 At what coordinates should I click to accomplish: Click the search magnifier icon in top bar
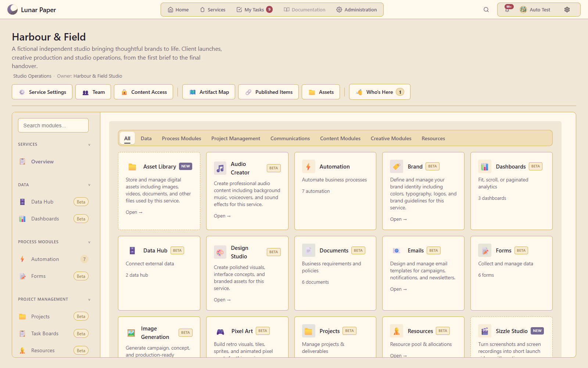[486, 10]
